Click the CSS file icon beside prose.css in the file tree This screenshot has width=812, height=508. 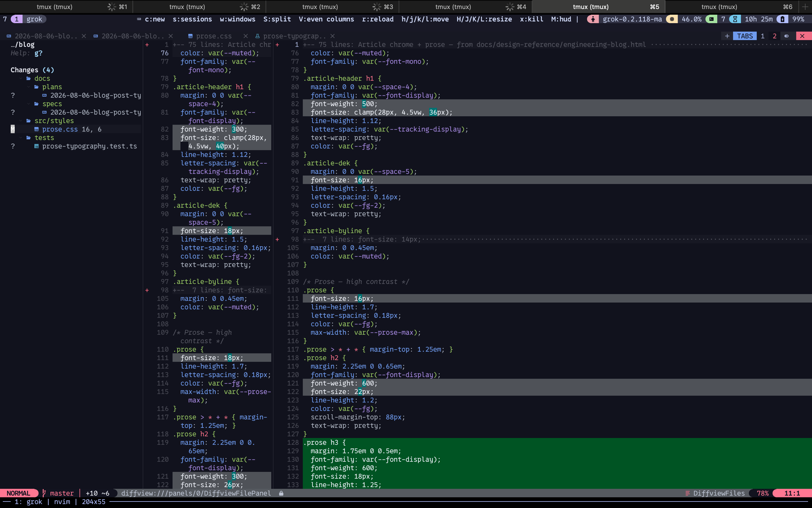[37, 129]
